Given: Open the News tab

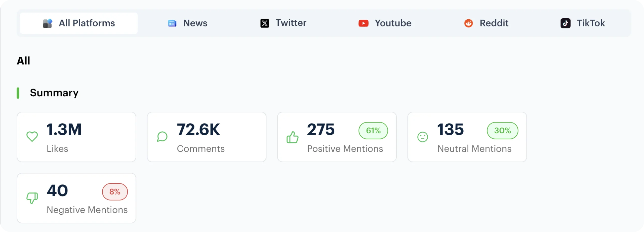Looking at the screenshot, I should pyautogui.click(x=188, y=23).
